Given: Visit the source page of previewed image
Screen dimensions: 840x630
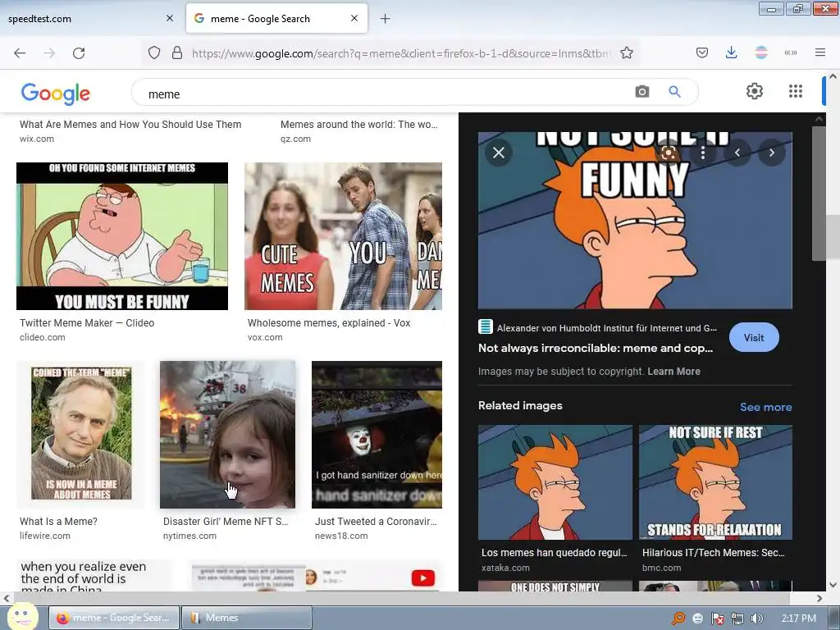Looking at the screenshot, I should [x=754, y=337].
